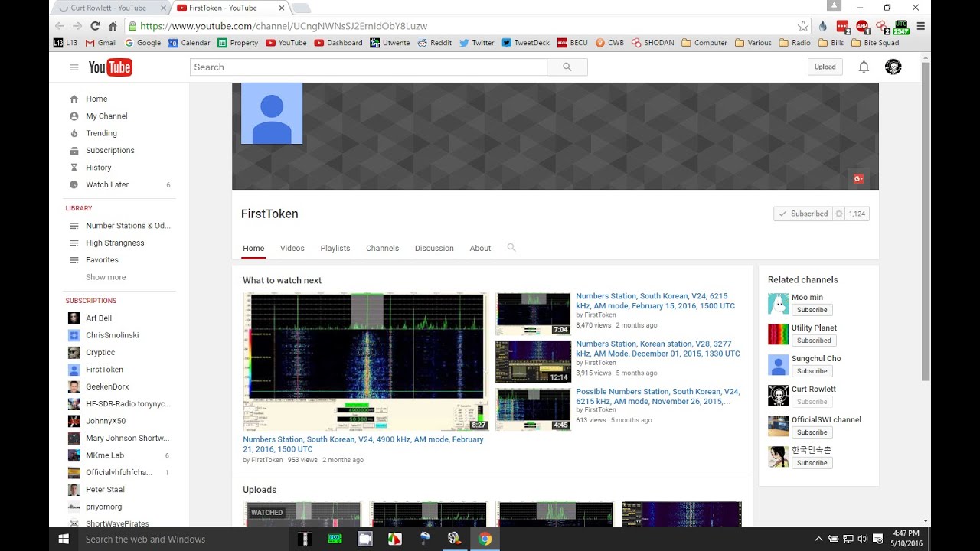This screenshot has height=551, width=980.
Task: Open Curt Rowlett related channel
Action: [813, 389]
